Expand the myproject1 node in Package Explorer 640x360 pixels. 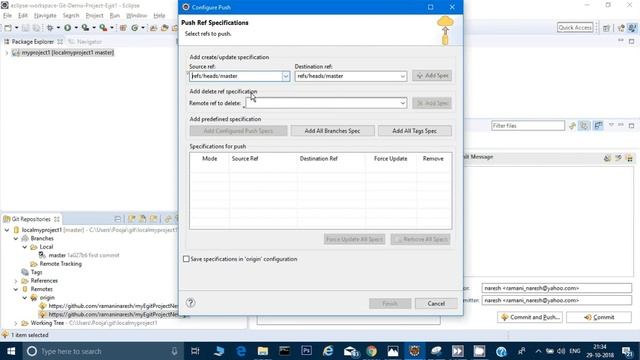tap(7, 53)
